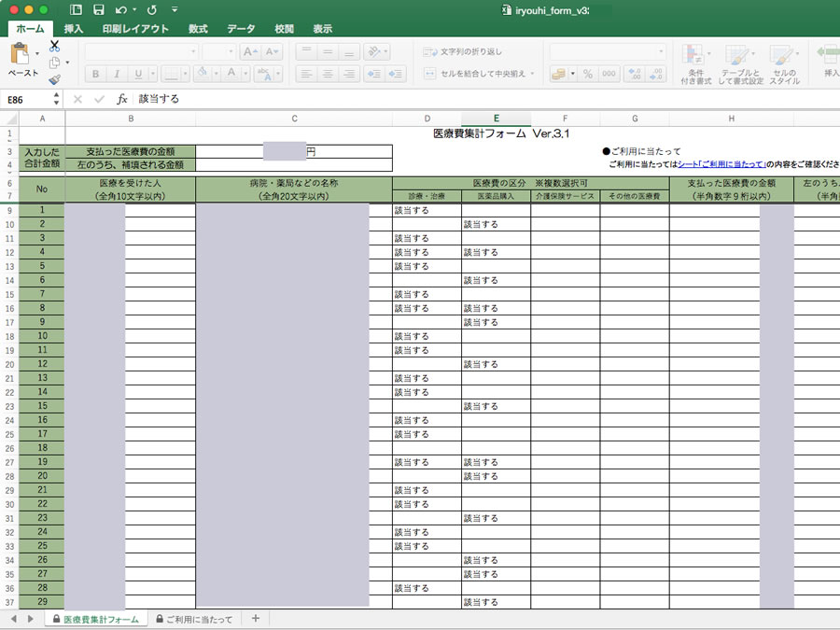Viewport: 840px width, 630px height.
Task: Click the text orientation angle icon
Action: click(374, 52)
